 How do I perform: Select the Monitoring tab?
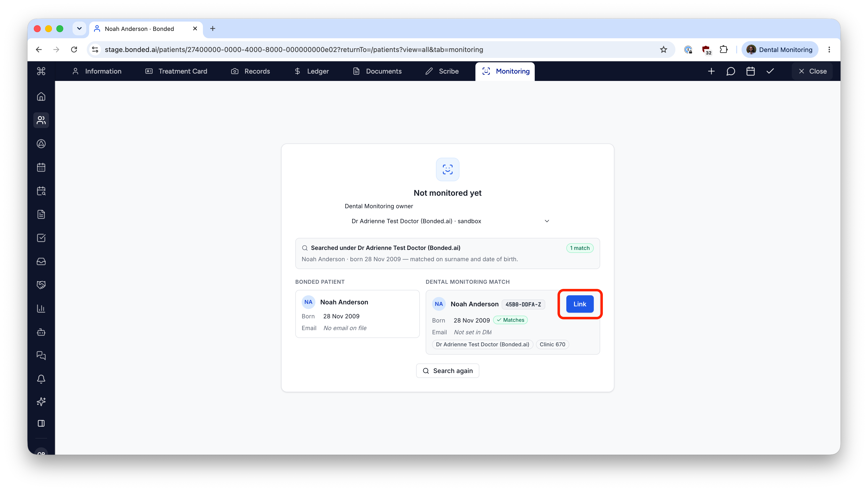pyautogui.click(x=505, y=71)
